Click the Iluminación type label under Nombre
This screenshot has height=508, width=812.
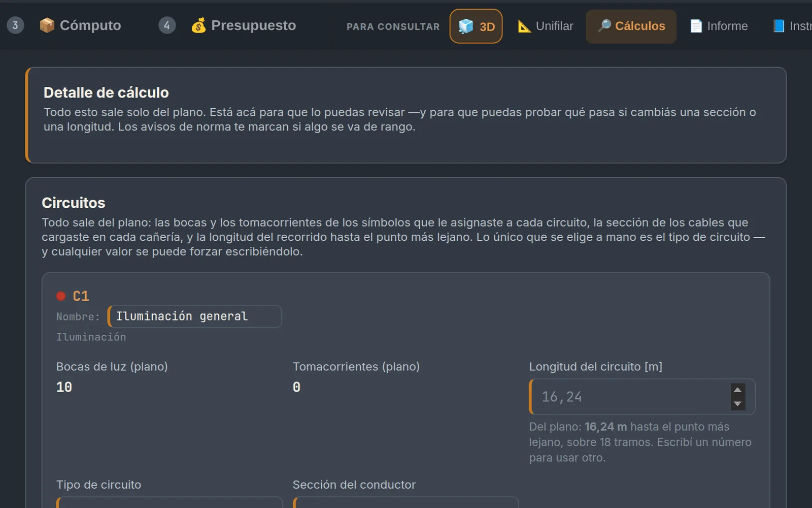click(x=91, y=337)
